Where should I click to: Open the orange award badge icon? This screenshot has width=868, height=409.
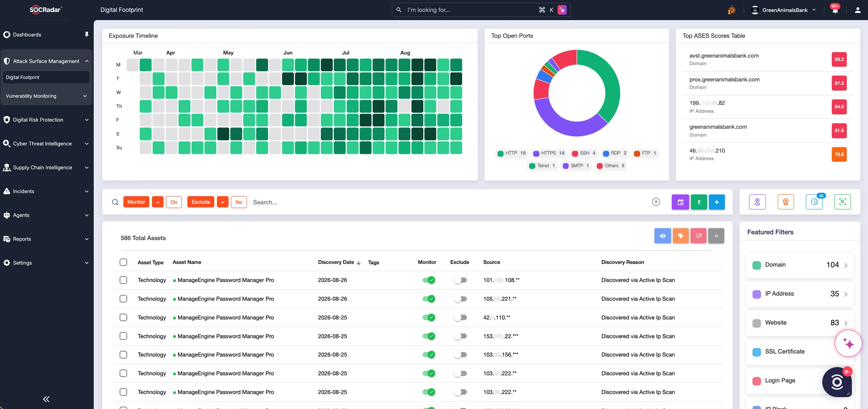785,202
